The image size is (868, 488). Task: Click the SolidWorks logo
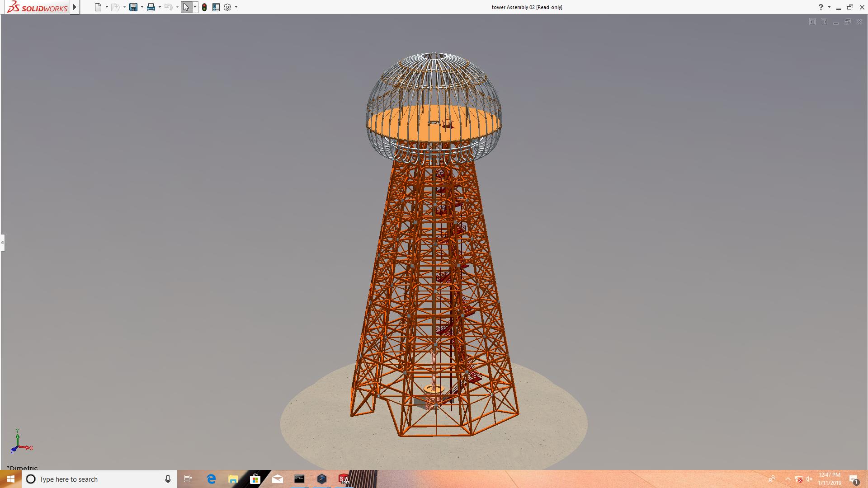[x=38, y=7]
